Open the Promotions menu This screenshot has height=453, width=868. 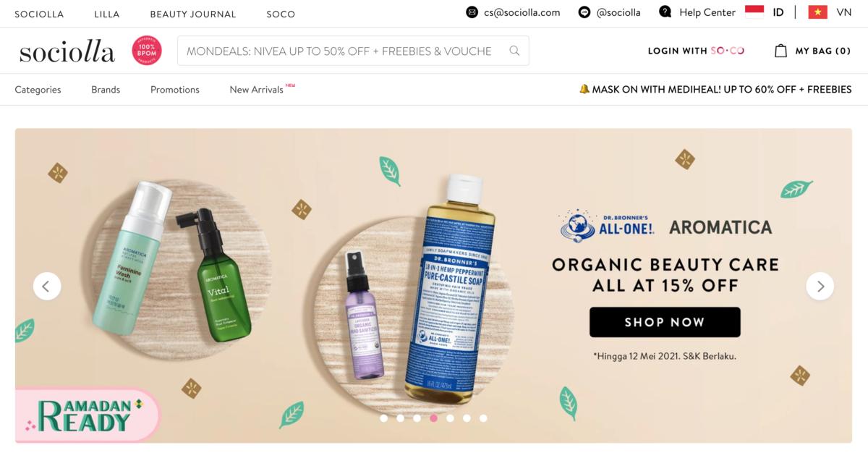click(x=175, y=90)
